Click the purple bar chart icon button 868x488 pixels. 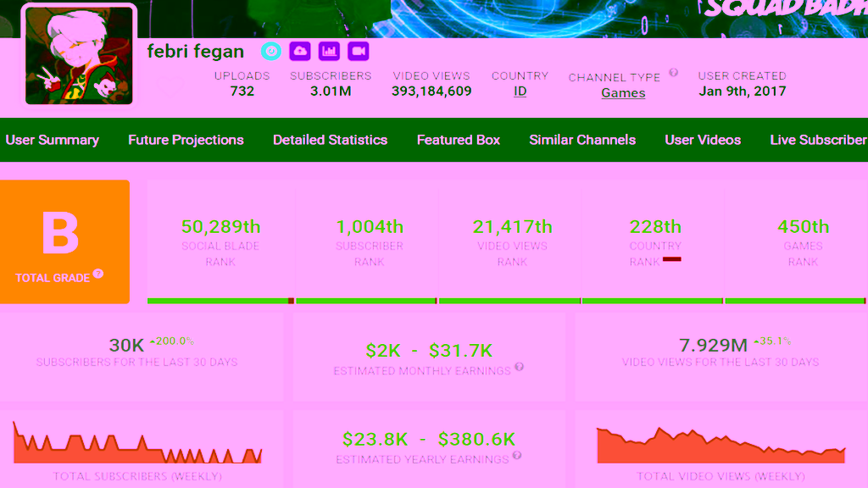[329, 51]
